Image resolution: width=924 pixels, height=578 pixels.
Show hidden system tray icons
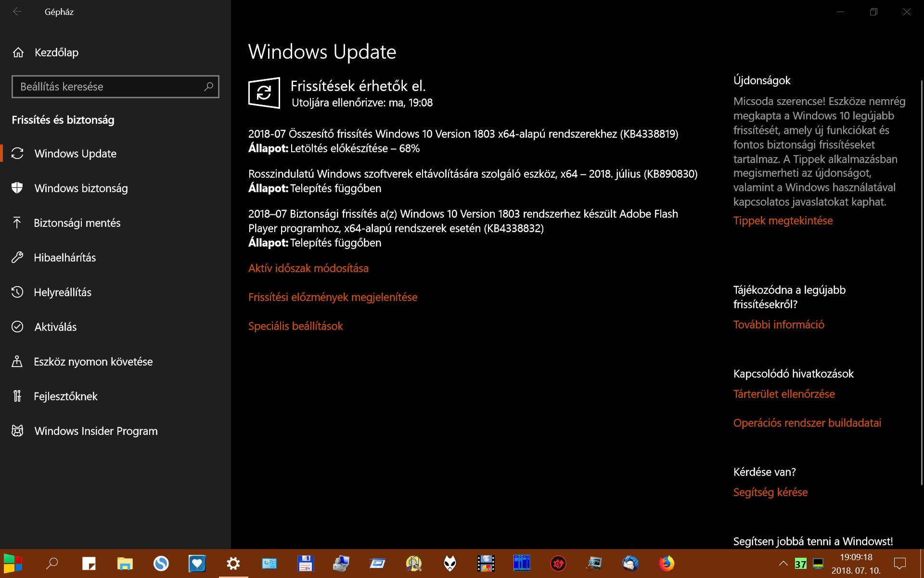pyautogui.click(x=783, y=564)
